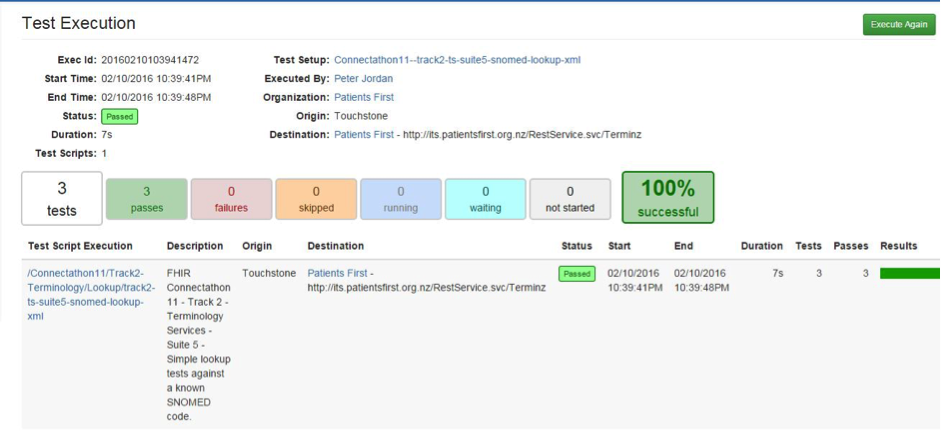
Task: Click the Duration value 7s in details
Action: (107, 134)
